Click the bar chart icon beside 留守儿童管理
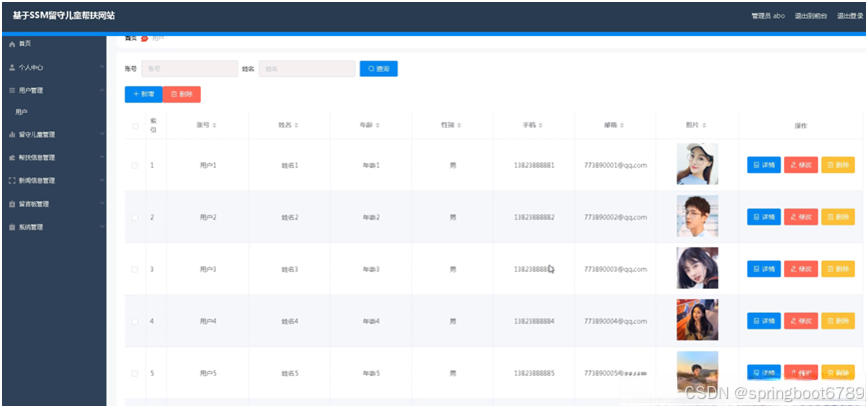Image resolution: width=868 pixels, height=408 pixels. point(12,135)
